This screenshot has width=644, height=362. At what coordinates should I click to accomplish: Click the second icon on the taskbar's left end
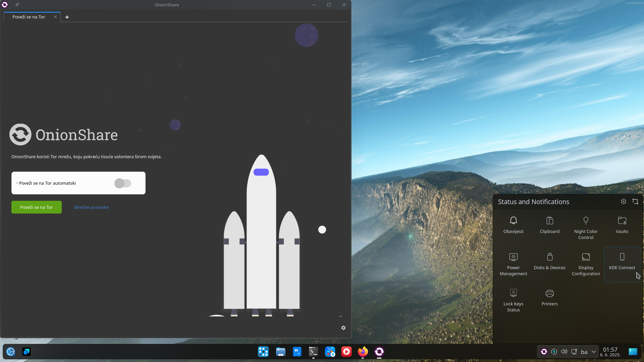click(26, 352)
